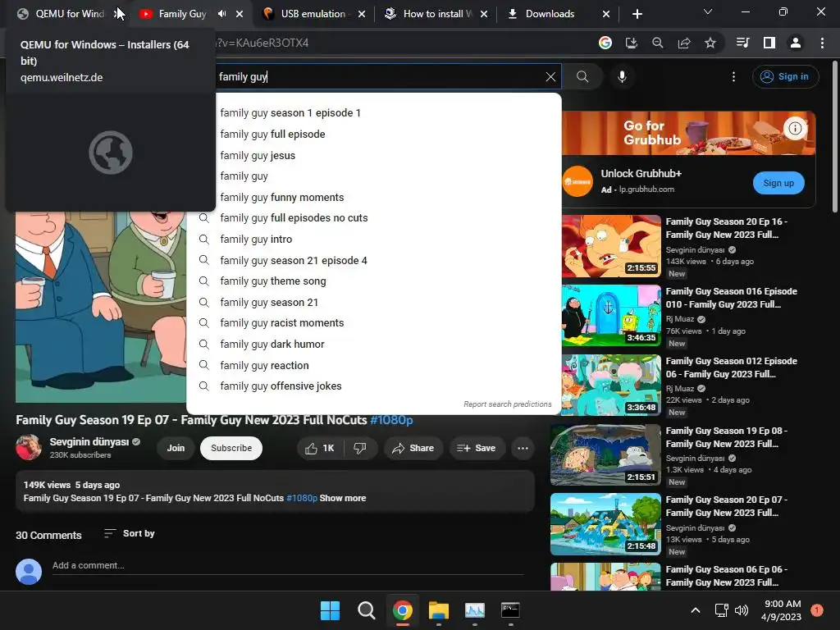Click inside the YouTube search input field
The image size is (840, 630).
375,76
